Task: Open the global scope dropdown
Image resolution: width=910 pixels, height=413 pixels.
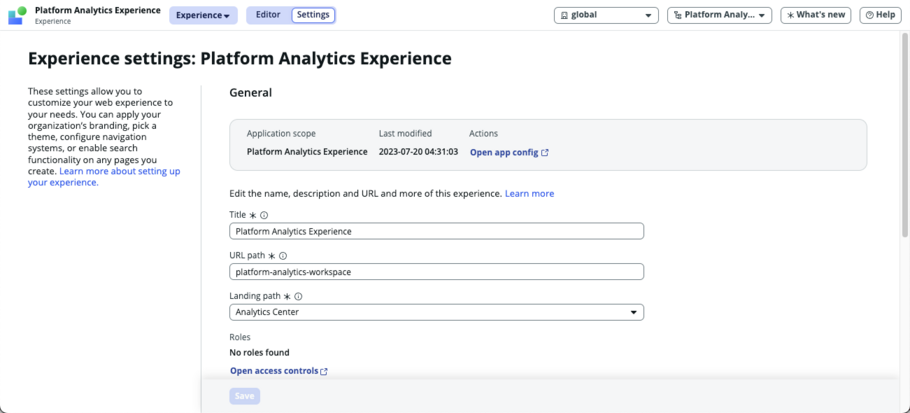Action: click(606, 15)
